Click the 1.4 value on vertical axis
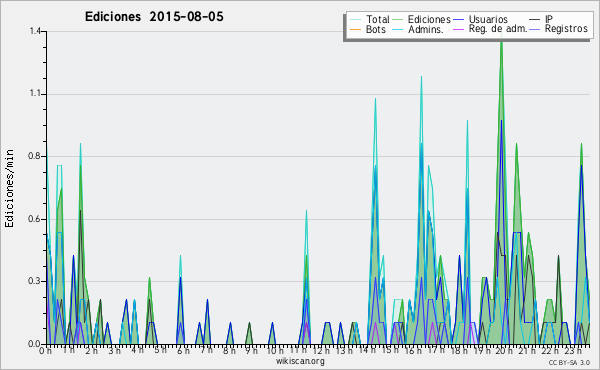The height and width of the screenshot is (370, 600). [35, 31]
